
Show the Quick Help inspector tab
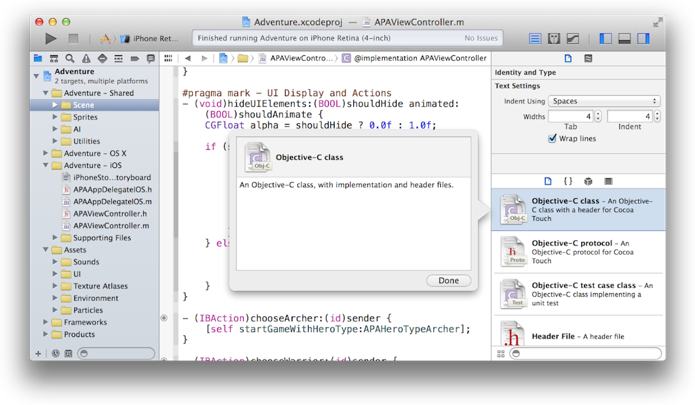click(x=588, y=58)
